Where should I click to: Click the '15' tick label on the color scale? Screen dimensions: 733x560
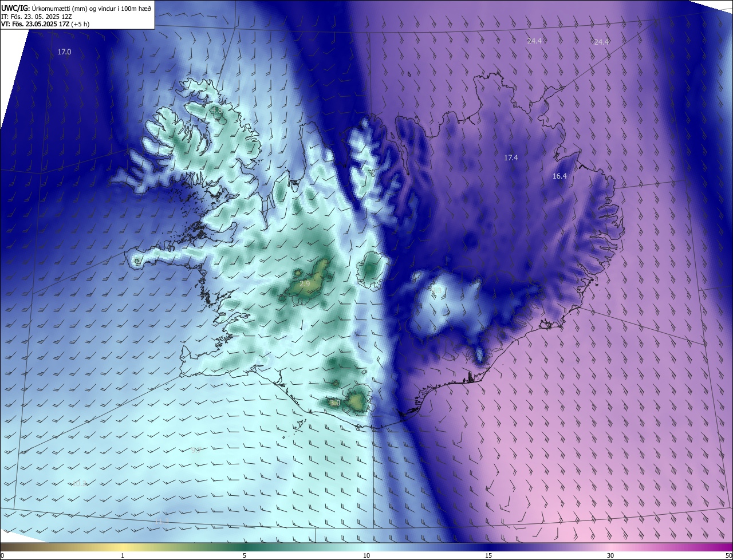click(x=488, y=556)
